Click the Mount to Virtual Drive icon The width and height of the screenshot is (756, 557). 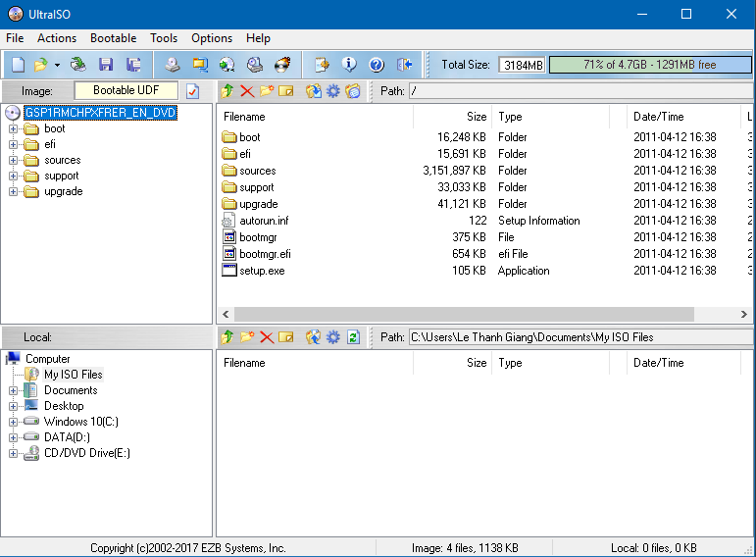point(255,64)
